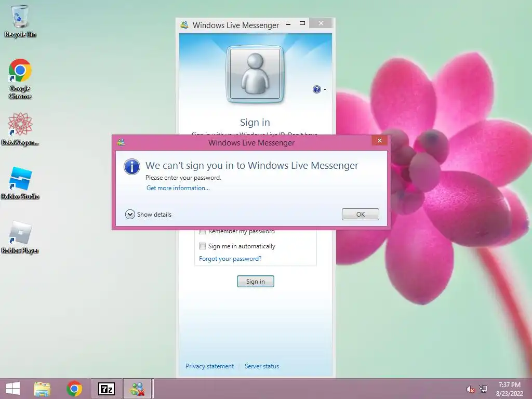Click the blue help question mark icon
The image size is (532, 399).
click(x=316, y=89)
